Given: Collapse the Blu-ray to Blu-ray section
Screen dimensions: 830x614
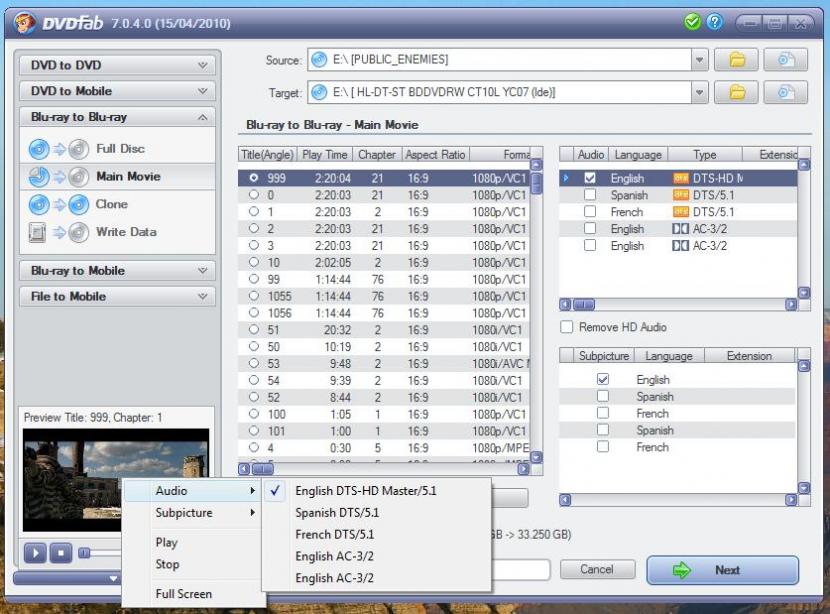Looking at the screenshot, I should (118, 117).
